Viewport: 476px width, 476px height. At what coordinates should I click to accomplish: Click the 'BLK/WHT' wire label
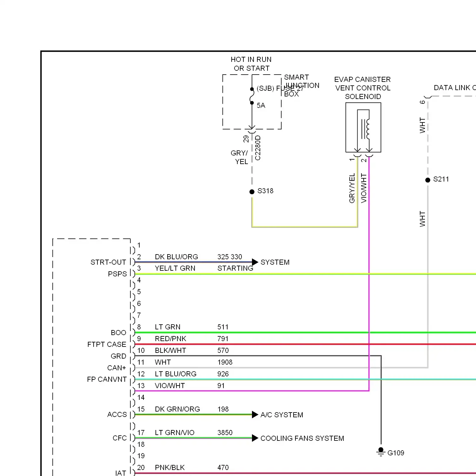pos(170,350)
